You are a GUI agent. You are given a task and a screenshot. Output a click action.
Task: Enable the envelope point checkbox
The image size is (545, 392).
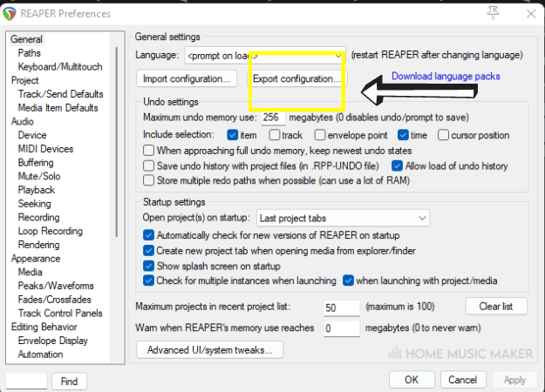pyautogui.click(x=320, y=135)
